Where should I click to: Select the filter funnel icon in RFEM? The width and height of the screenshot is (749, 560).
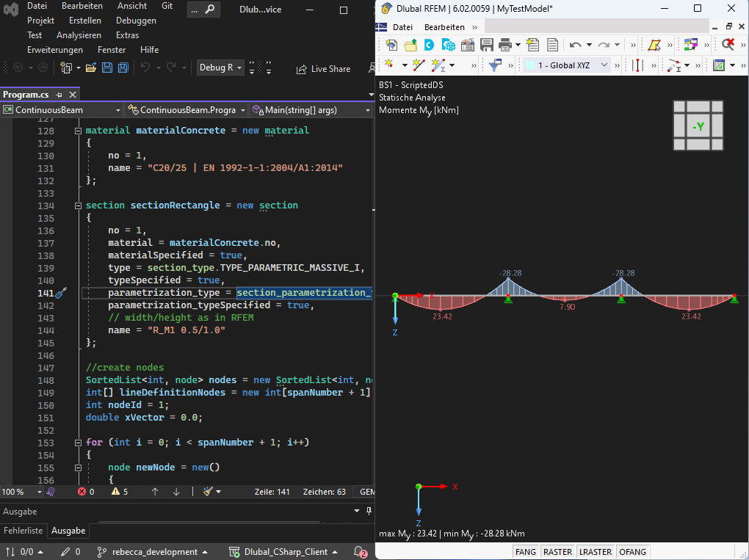[496, 65]
